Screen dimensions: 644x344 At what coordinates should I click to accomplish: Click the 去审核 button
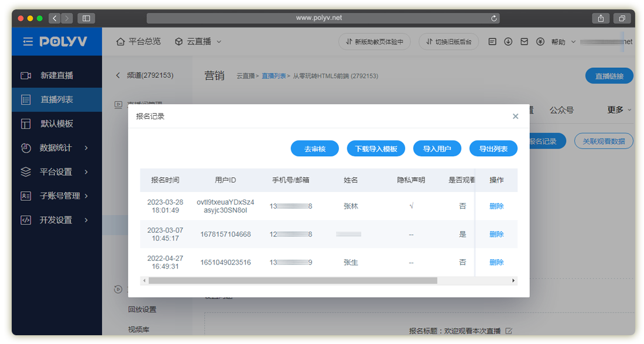tap(315, 149)
